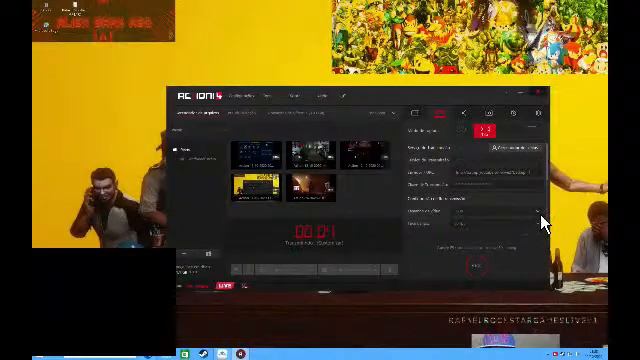
Task: Select the red live streaming mode icon
Action: point(440,113)
